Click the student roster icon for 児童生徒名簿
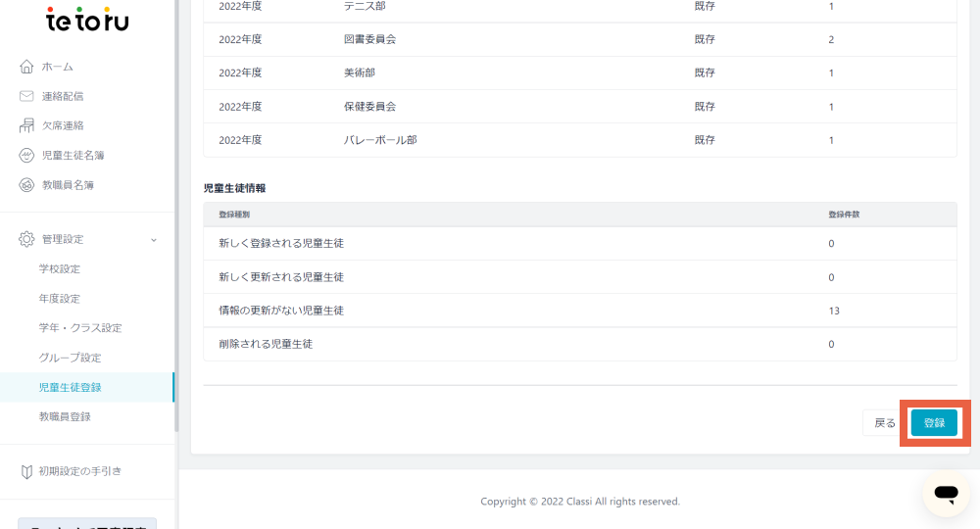 click(x=26, y=156)
